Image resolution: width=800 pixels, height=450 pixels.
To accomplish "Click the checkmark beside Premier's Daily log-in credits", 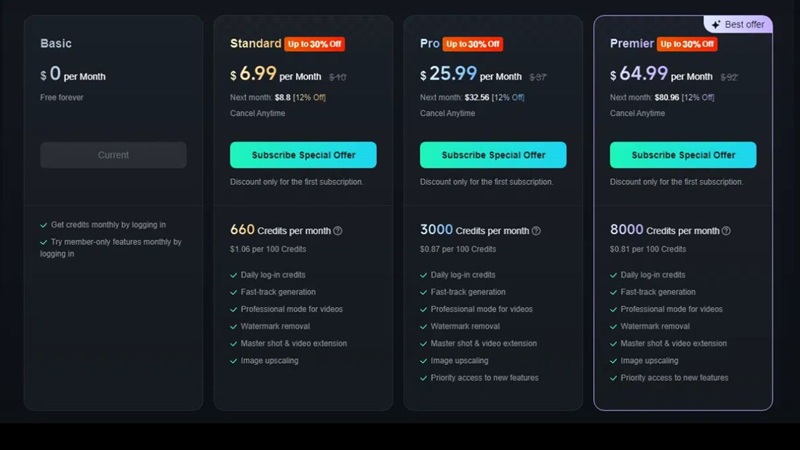I will [x=614, y=275].
